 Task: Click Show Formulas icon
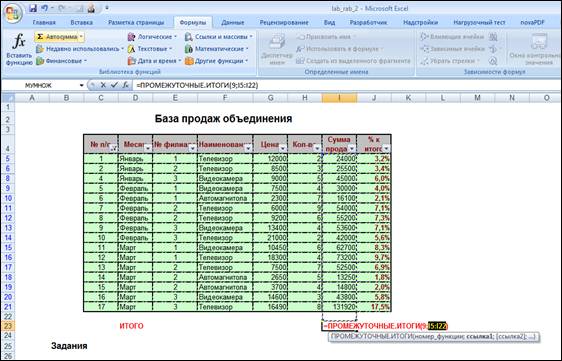pyautogui.click(x=493, y=37)
